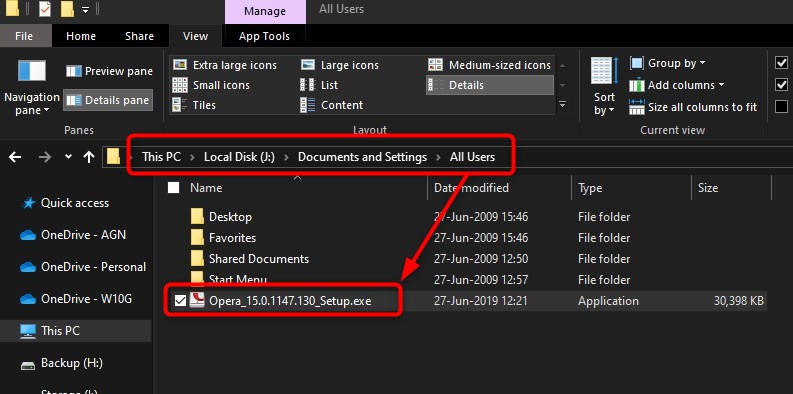
Task: Click Size all columns to fit
Action: coord(693,107)
